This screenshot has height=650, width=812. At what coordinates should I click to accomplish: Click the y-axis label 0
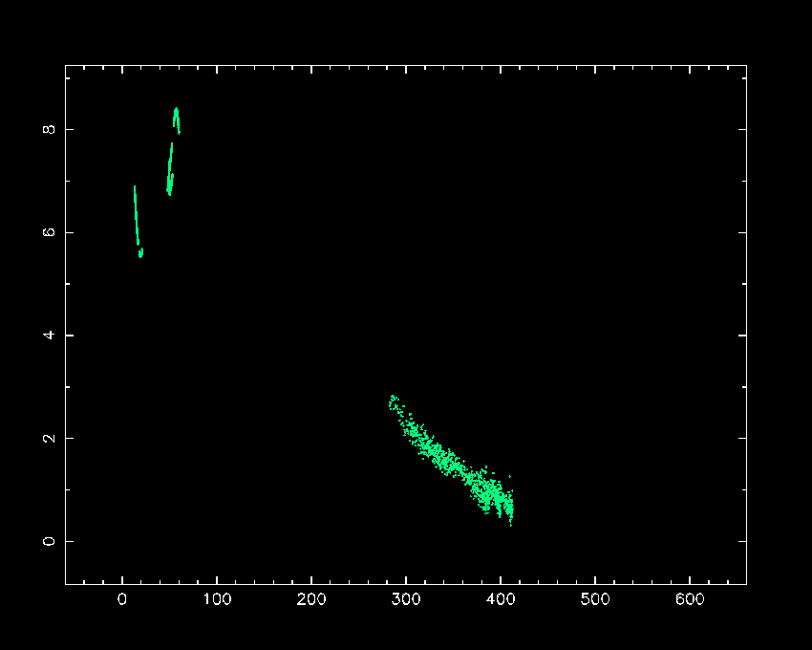point(49,541)
